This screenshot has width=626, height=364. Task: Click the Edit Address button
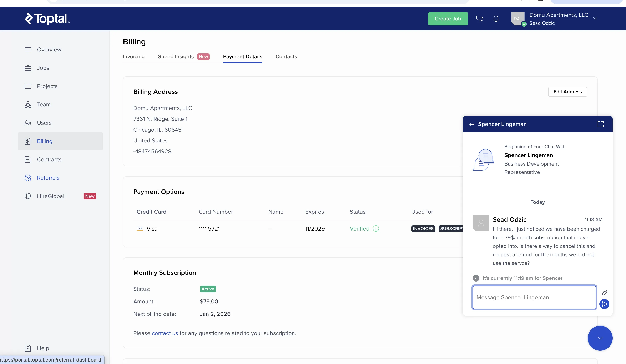pyautogui.click(x=567, y=92)
